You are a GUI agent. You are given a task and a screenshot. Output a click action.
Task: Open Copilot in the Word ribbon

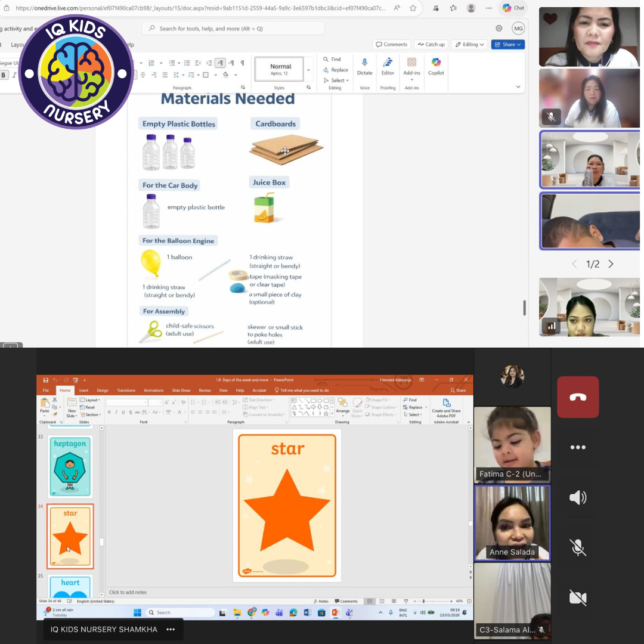(x=436, y=63)
